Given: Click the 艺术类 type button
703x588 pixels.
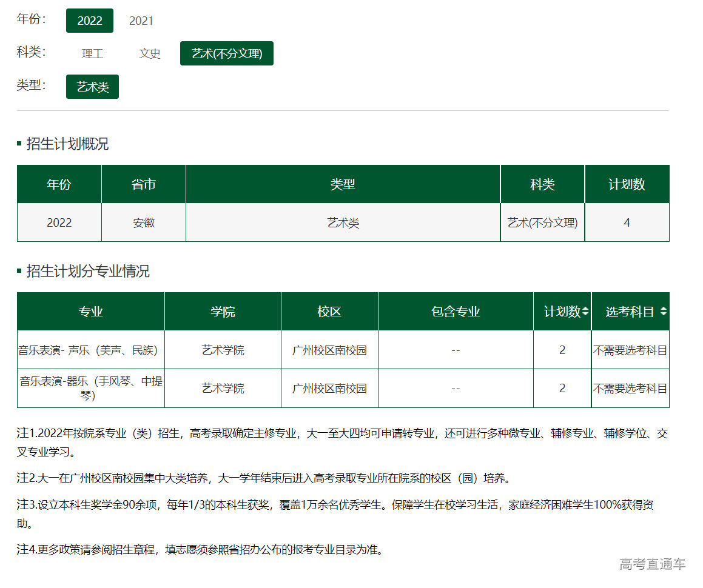Looking at the screenshot, I should click(x=92, y=87).
